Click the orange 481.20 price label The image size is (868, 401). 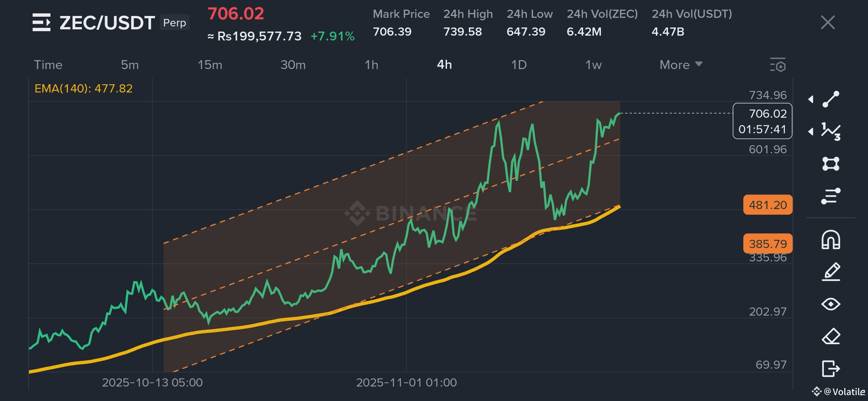click(767, 205)
